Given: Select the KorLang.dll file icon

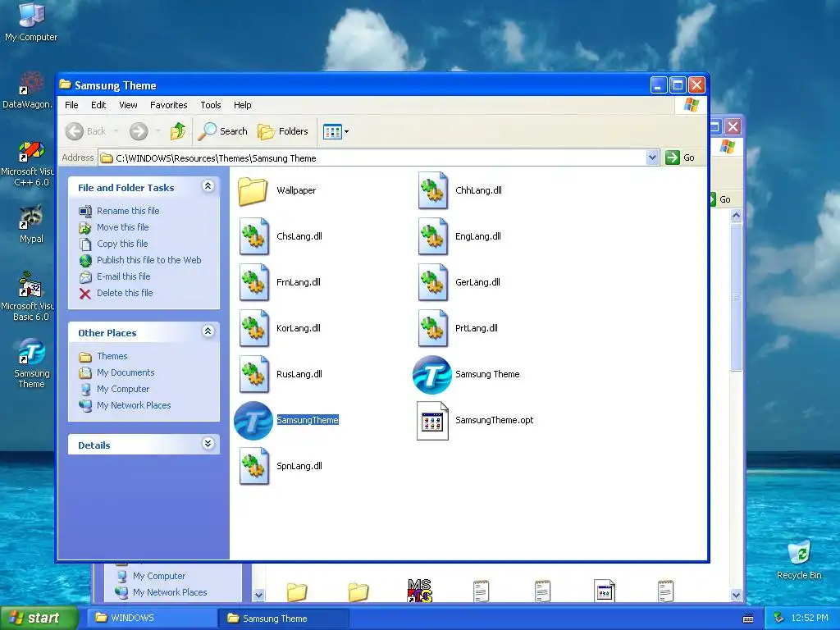Looking at the screenshot, I should coord(254,328).
